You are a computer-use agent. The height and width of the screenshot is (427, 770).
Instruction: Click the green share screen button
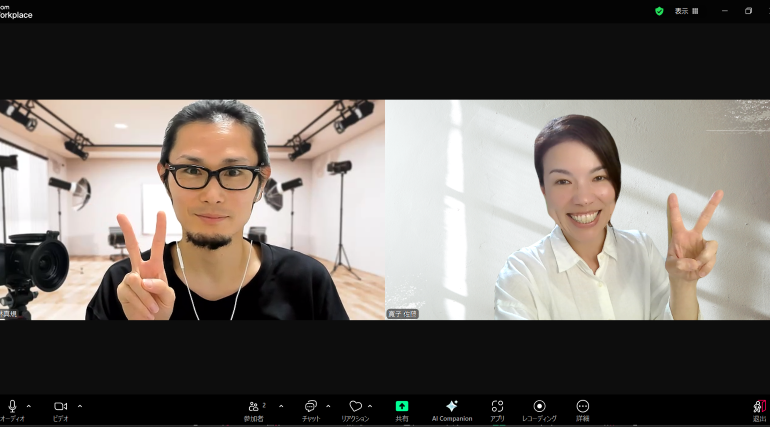(x=402, y=407)
